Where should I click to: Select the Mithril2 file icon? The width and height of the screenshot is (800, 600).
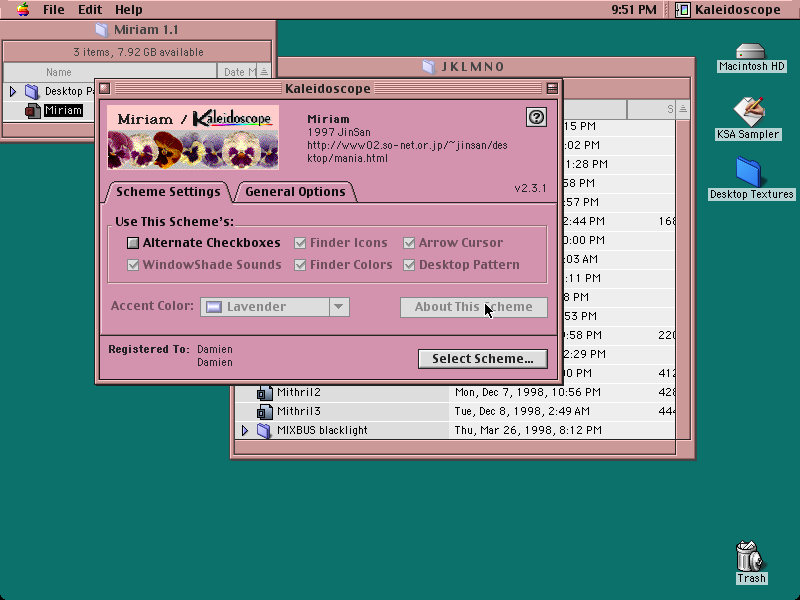point(264,393)
